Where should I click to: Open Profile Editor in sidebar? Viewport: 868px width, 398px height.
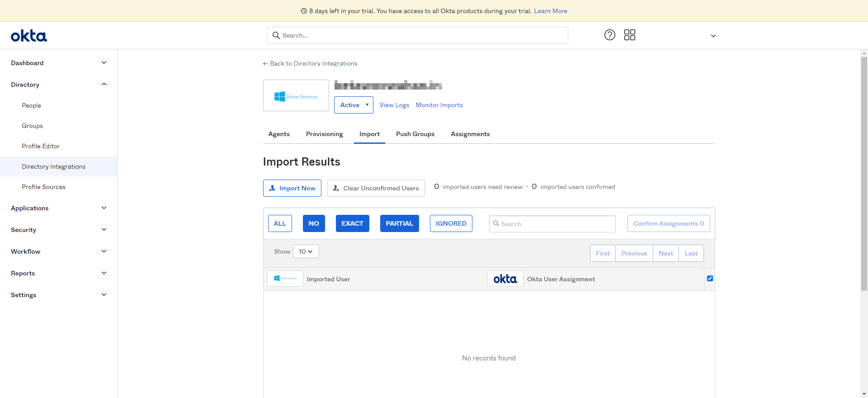(59, 146)
